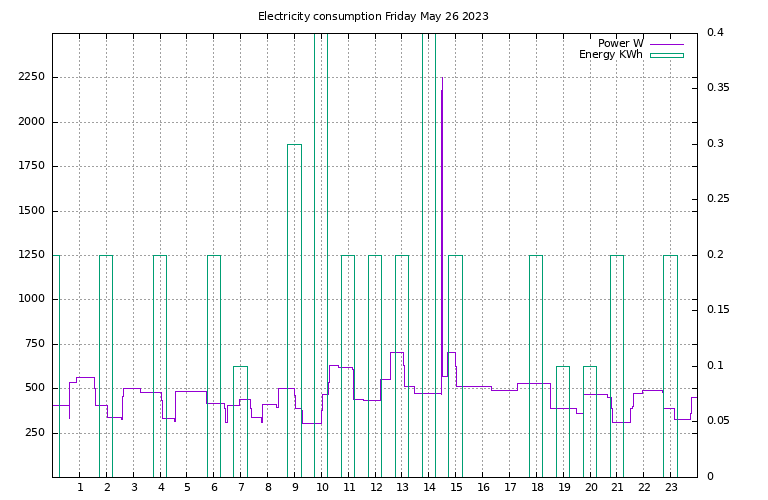Click hour 8 on the x-axis

click(268, 488)
